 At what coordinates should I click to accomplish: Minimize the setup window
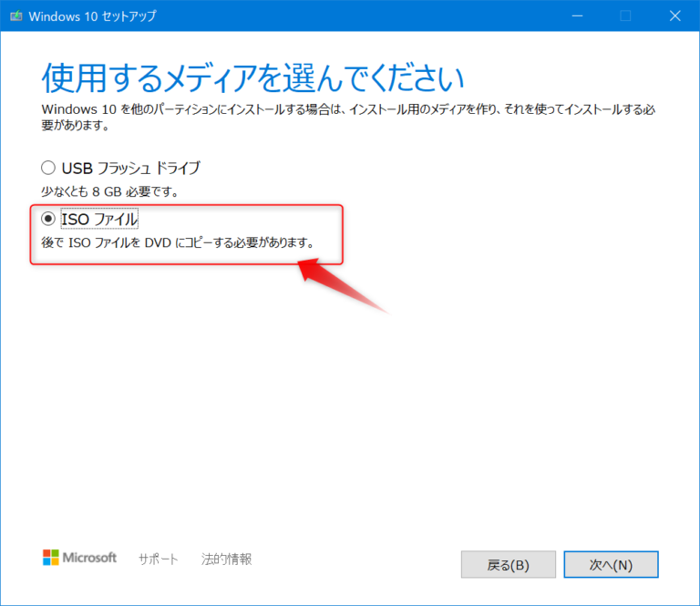coord(577,16)
